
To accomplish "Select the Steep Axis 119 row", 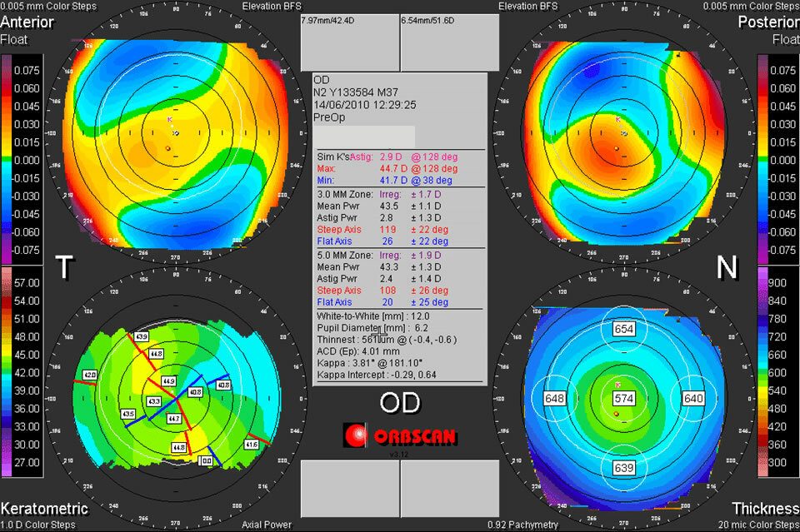I will (382, 229).
